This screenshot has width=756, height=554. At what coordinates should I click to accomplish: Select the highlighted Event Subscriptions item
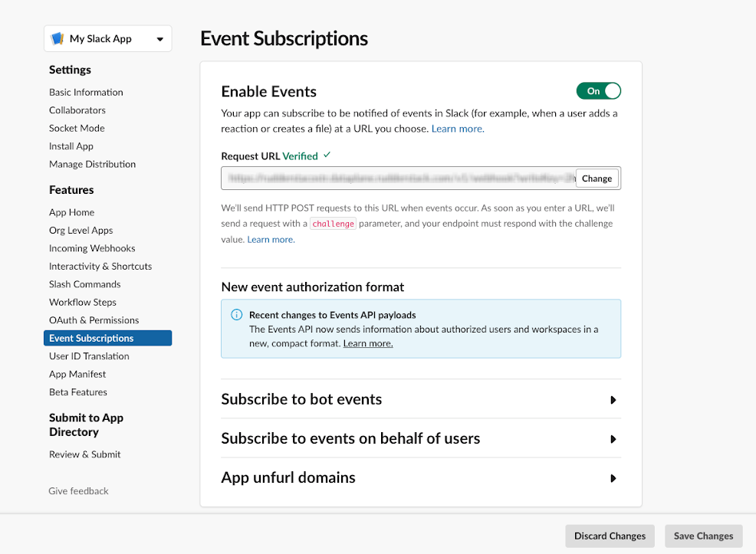[107, 338]
